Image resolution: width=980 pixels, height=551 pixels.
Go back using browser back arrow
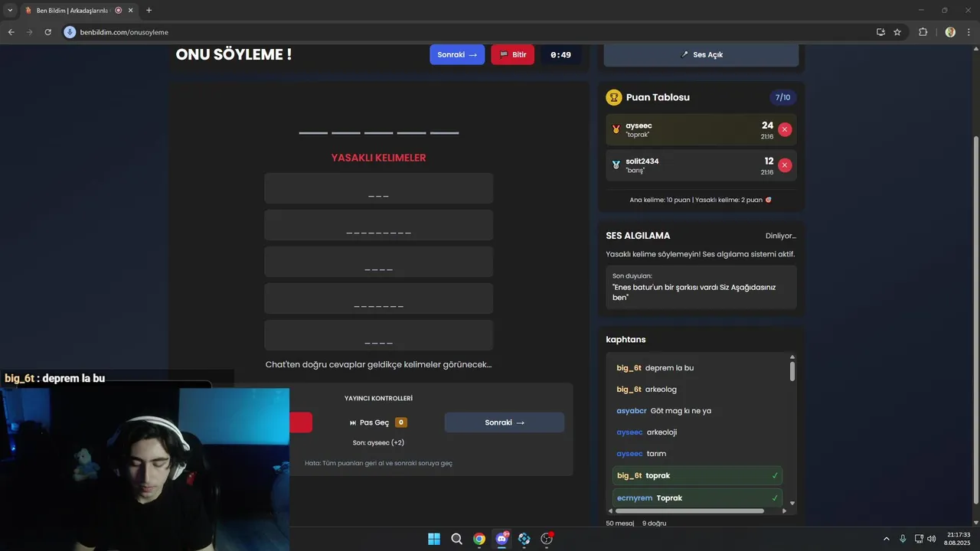11,32
